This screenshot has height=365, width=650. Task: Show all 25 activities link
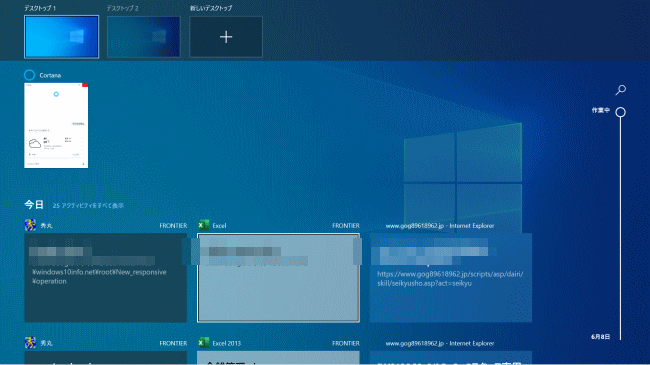click(x=88, y=205)
